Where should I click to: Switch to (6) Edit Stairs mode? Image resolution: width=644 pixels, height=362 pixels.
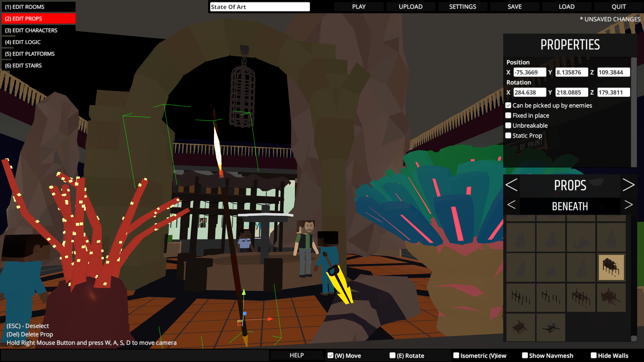(x=38, y=65)
